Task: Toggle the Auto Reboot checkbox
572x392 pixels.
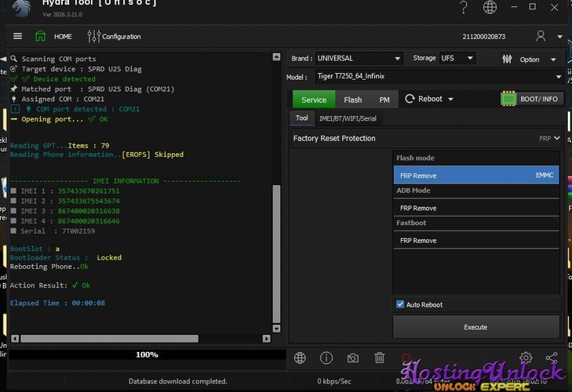Action: pyautogui.click(x=400, y=305)
